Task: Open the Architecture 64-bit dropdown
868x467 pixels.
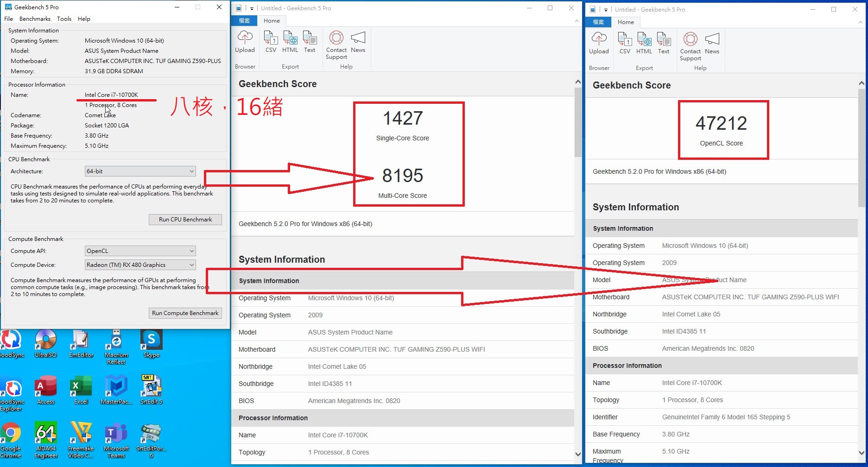Action: click(140, 171)
